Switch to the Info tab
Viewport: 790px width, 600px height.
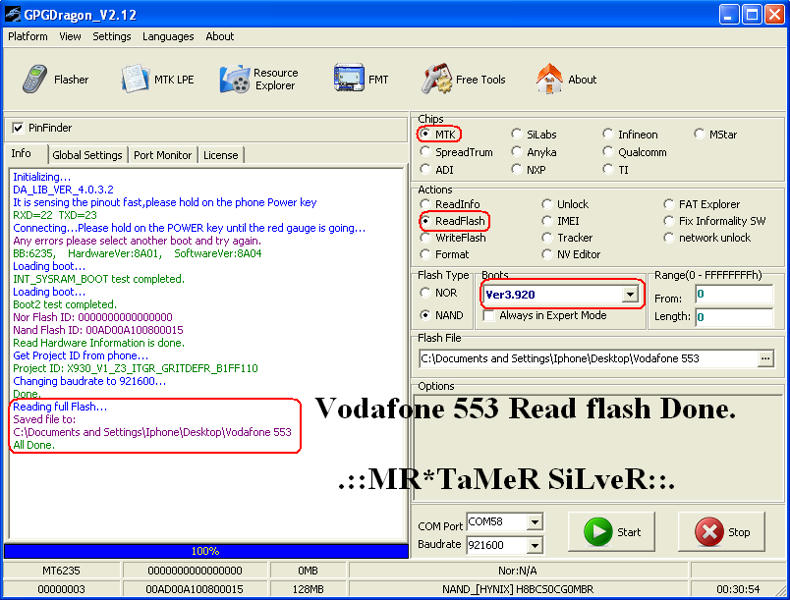point(22,153)
